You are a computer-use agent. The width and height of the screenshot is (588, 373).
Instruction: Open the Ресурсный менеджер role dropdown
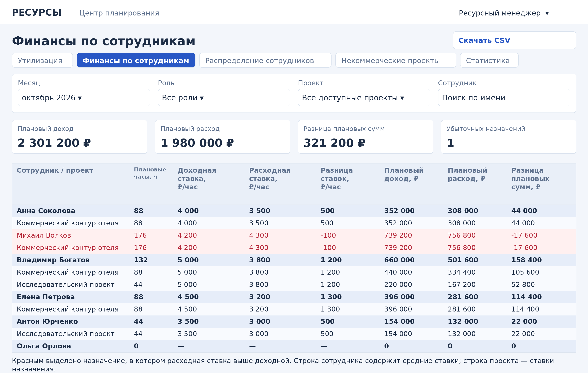coord(504,13)
